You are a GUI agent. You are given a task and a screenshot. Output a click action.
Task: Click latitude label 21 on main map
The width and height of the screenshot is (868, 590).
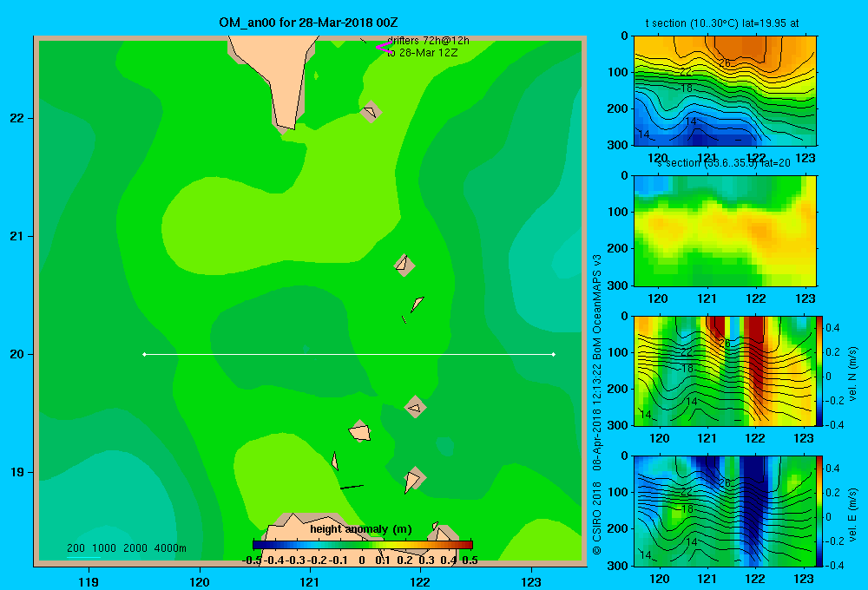[x=17, y=236]
